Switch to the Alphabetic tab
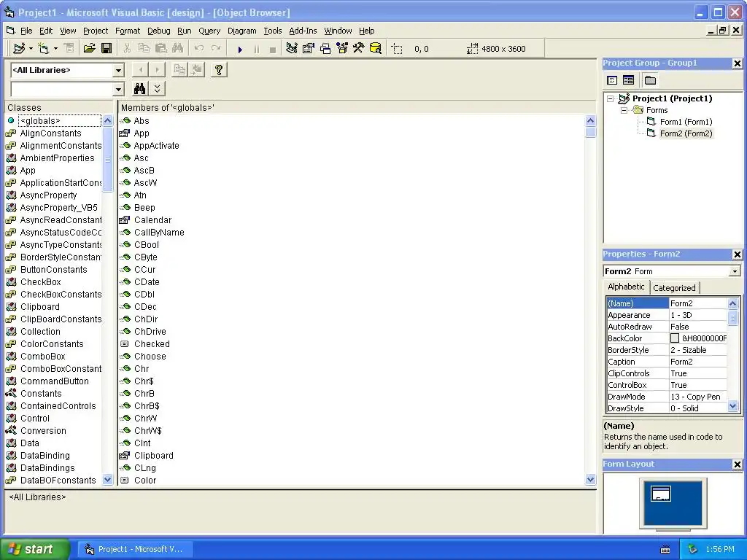 (626, 287)
